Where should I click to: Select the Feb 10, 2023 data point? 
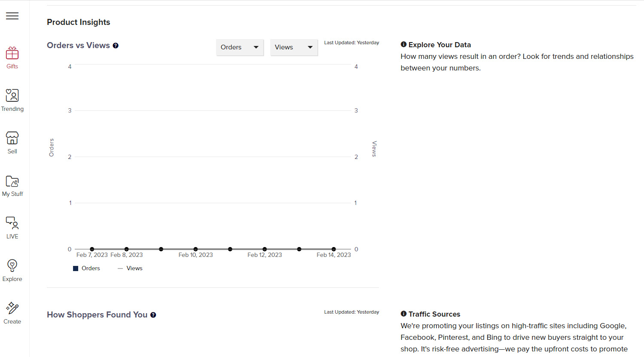click(195, 249)
